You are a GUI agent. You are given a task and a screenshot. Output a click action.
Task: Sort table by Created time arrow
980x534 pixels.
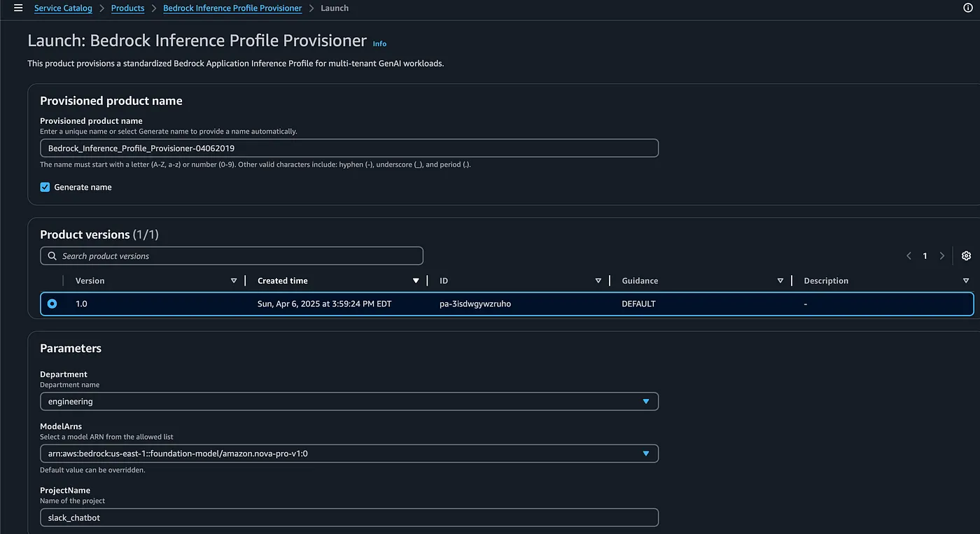point(416,281)
